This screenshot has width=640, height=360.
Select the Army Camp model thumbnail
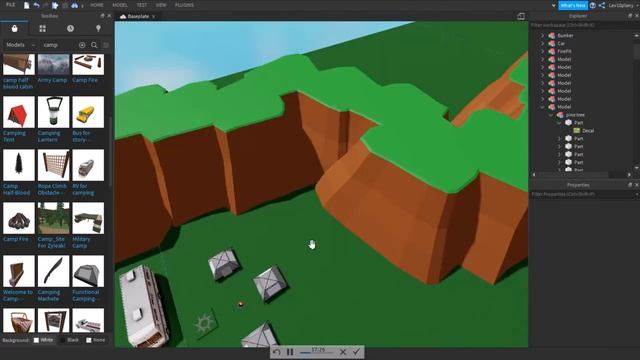(53, 64)
